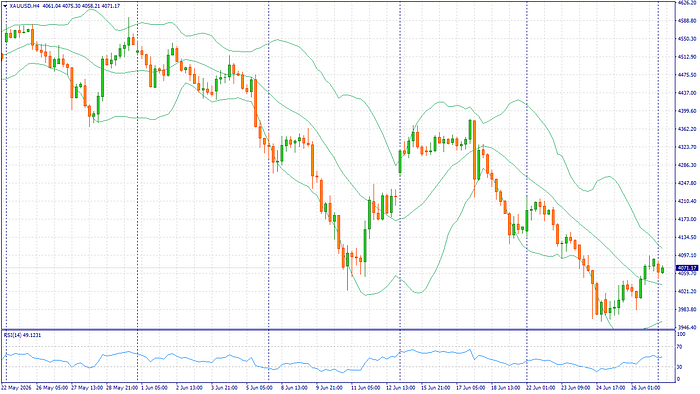Click the 26 Jun 01:00 time label
The width and height of the screenshot is (700, 394).
[646, 388]
